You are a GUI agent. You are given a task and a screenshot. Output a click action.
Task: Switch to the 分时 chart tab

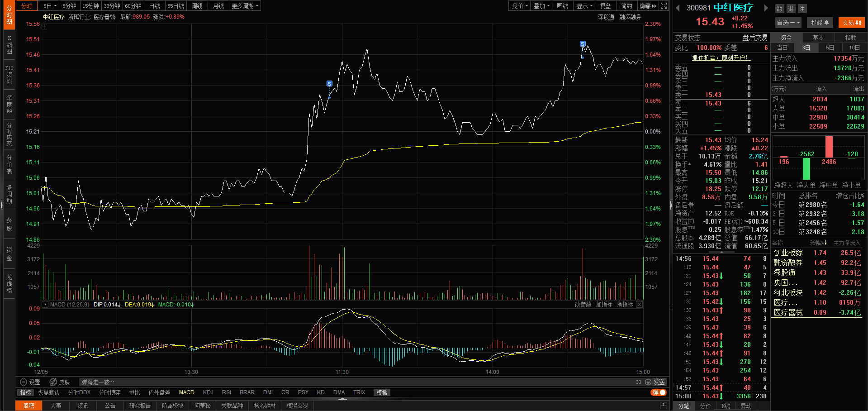pos(27,6)
